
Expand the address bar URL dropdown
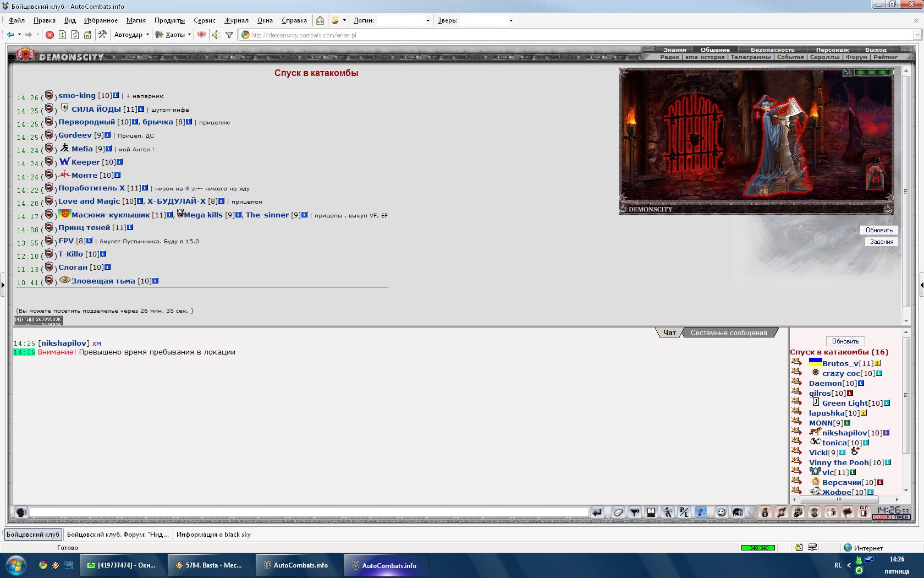pos(917,35)
